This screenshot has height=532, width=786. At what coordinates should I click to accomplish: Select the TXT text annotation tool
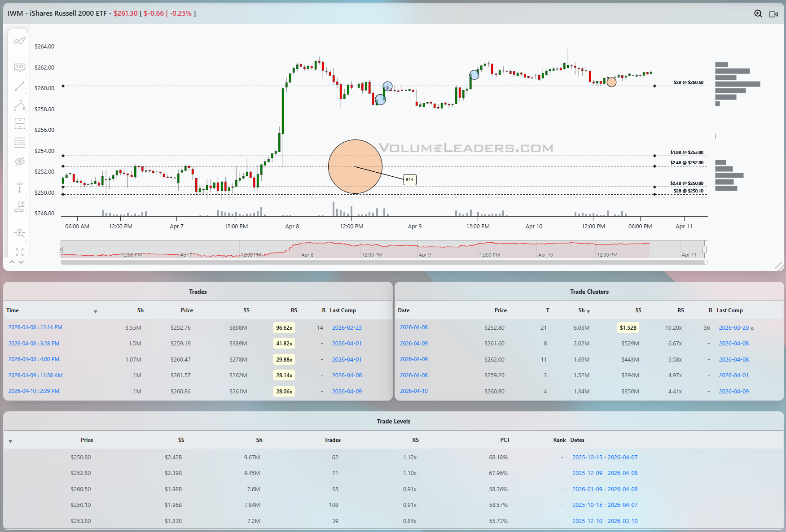(x=19, y=67)
